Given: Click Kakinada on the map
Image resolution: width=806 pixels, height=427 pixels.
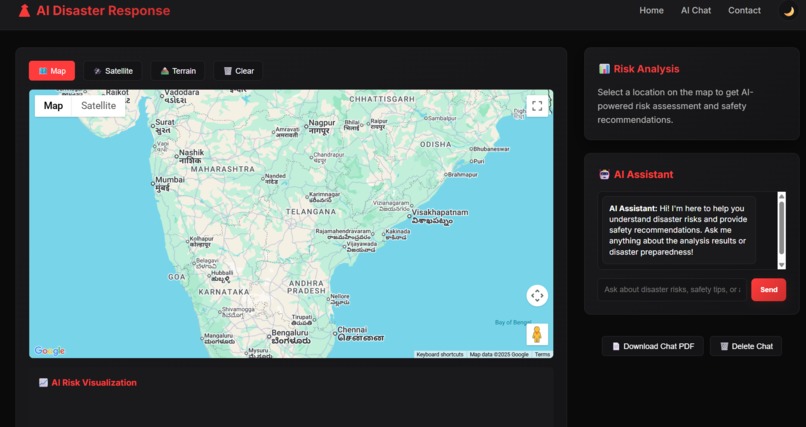Looking at the screenshot, I should click(x=396, y=234).
